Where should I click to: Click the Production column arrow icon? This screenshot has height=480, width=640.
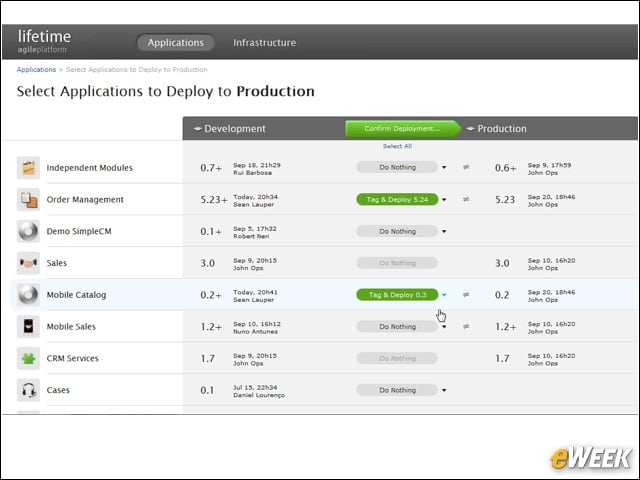(x=471, y=129)
